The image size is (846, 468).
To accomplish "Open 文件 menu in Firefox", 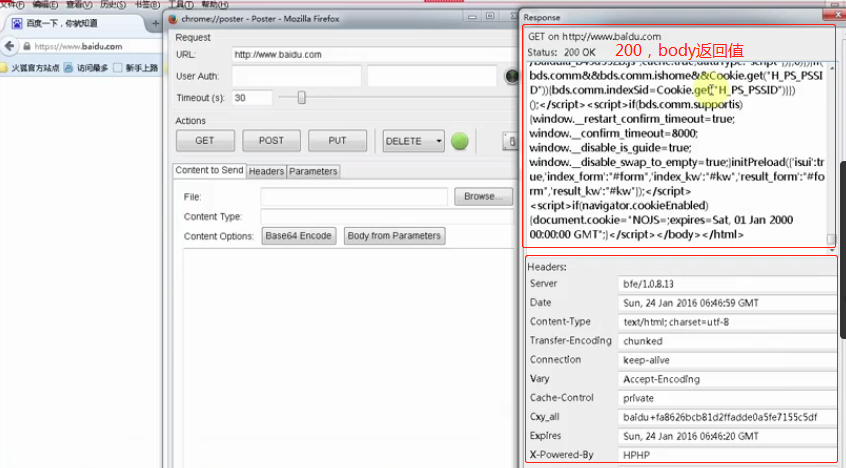I will coord(12,4).
